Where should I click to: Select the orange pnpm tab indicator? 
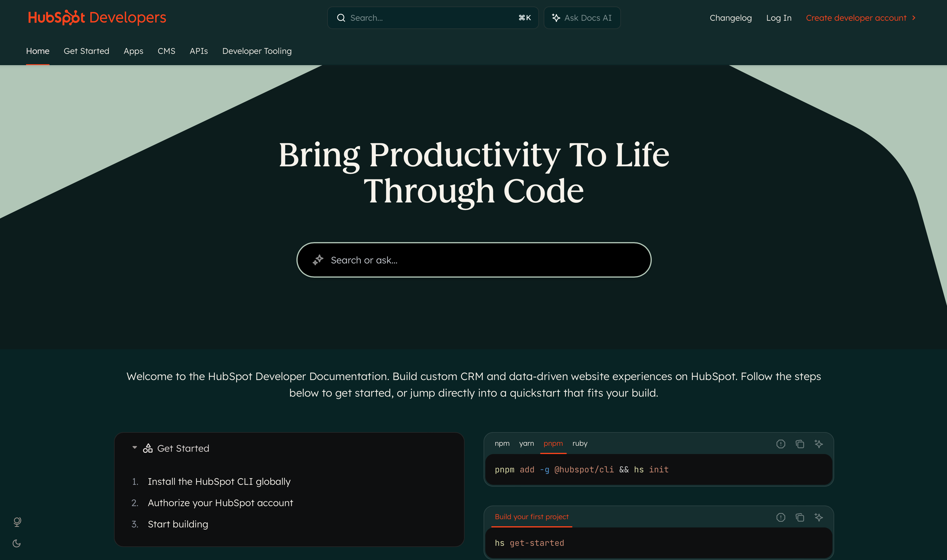[x=553, y=443]
